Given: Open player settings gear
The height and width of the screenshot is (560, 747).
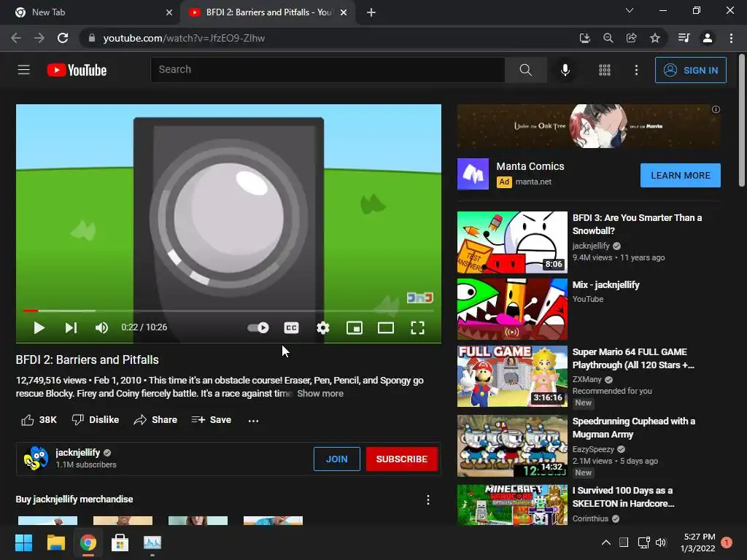Looking at the screenshot, I should pos(323,327).
